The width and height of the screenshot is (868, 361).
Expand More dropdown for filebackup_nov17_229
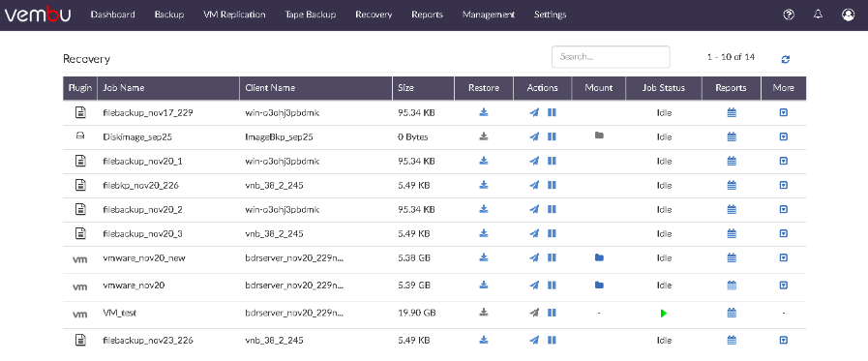click(783, 112)
